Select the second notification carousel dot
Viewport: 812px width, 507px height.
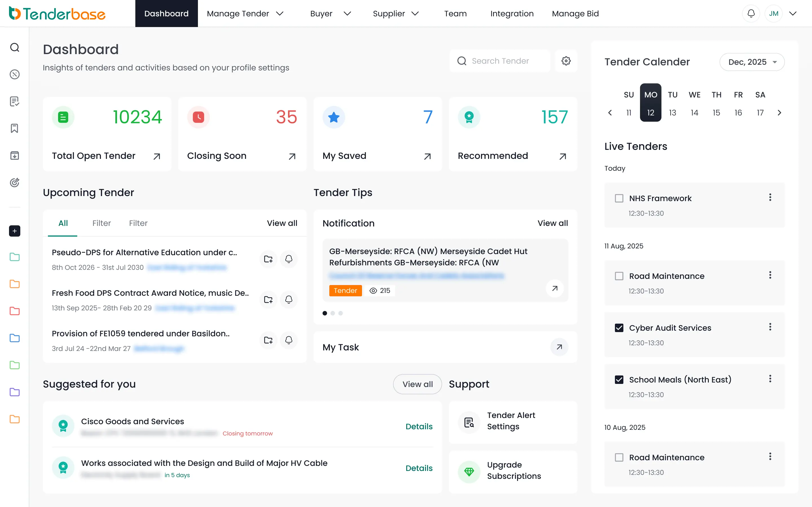[x=332, y=313]
